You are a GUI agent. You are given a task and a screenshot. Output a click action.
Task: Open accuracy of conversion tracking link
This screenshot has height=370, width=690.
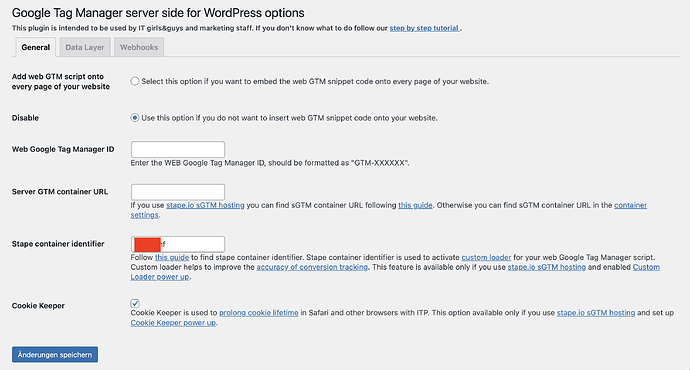312,267
